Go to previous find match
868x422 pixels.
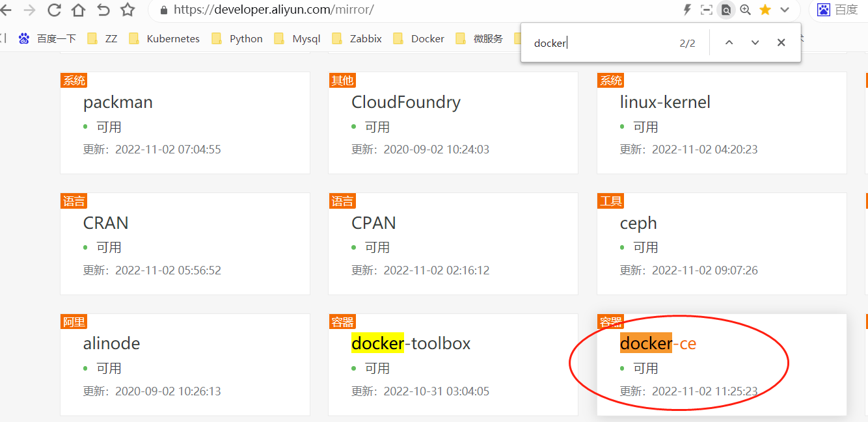coord(729,43)
